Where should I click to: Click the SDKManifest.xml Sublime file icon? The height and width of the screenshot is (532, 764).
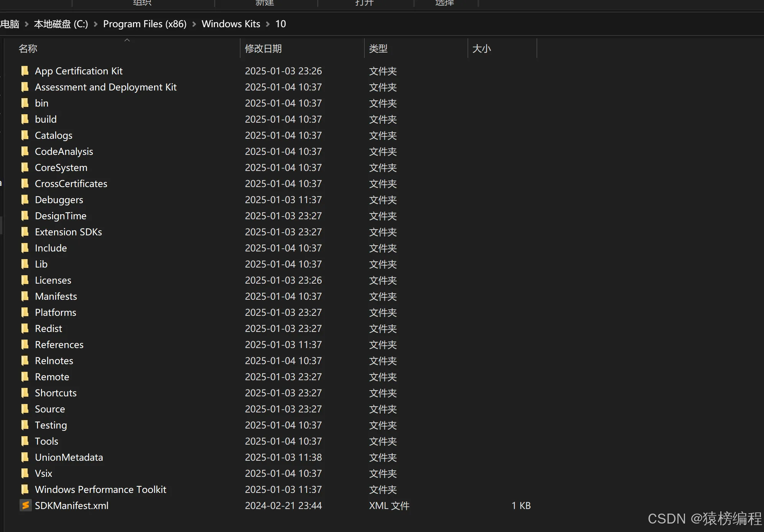coord(25,506)
